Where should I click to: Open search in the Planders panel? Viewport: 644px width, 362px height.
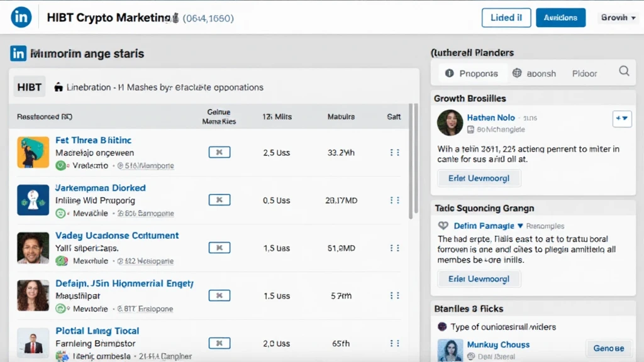coord(624,71)
